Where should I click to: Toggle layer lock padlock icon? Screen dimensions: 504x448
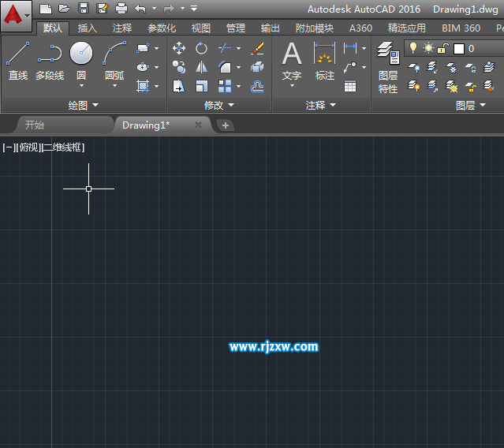pos(442,48)
